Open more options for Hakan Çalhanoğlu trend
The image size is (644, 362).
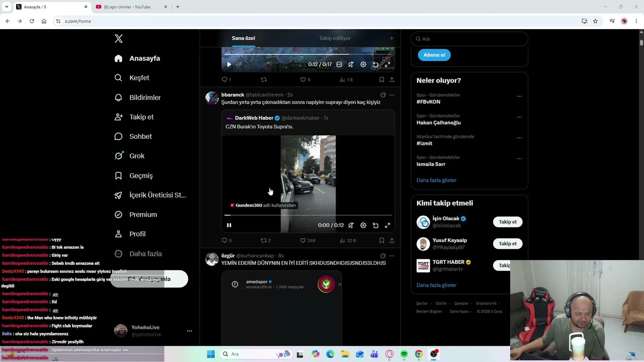[519, 117]
